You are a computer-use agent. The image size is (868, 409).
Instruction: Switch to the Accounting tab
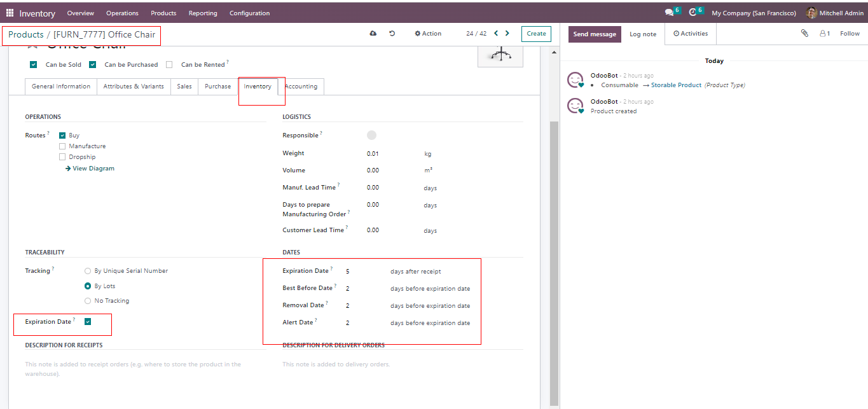(x=301, y=87)
